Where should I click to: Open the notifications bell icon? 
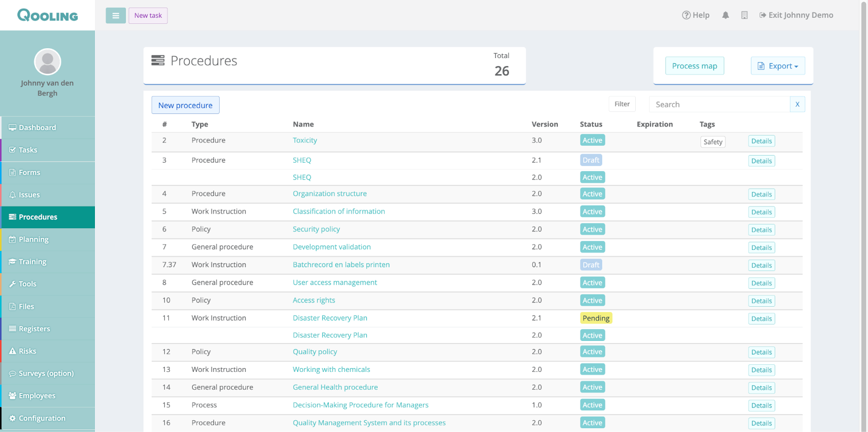pyautogui.click(x=725, y=15)
